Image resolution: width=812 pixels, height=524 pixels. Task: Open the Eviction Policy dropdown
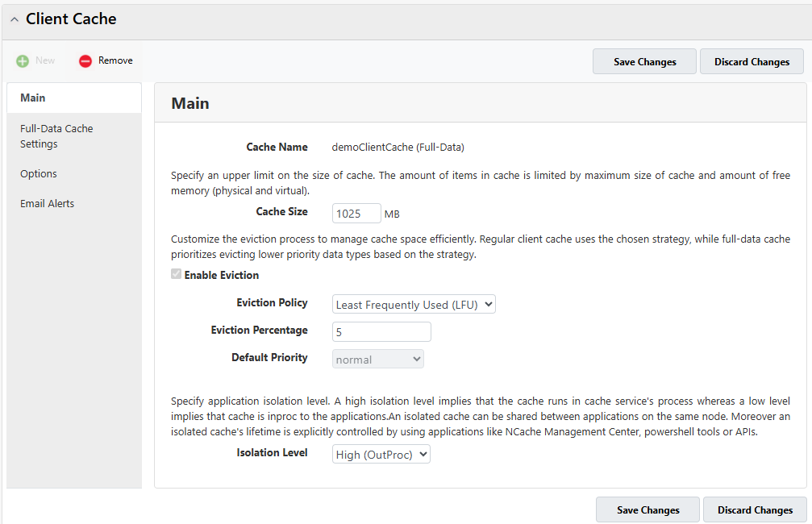point(414,305)
